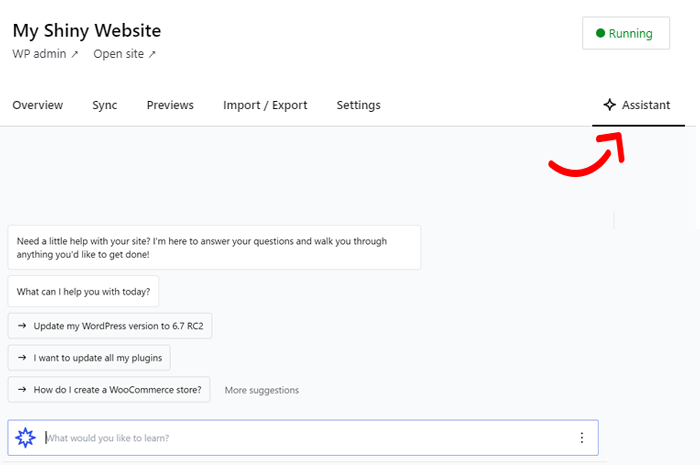Go to the Sync tab
The height and width of the screenshot is (465, 700).
105,105
